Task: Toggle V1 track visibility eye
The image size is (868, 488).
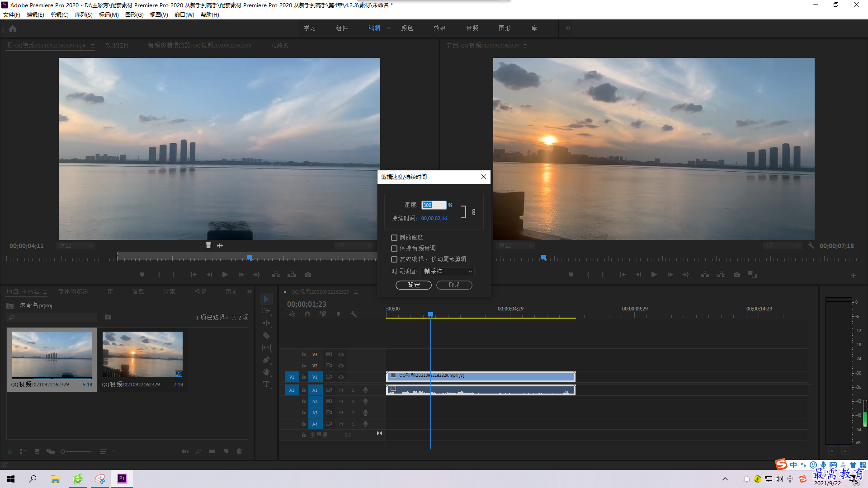Action: click(x=341, y=377)
